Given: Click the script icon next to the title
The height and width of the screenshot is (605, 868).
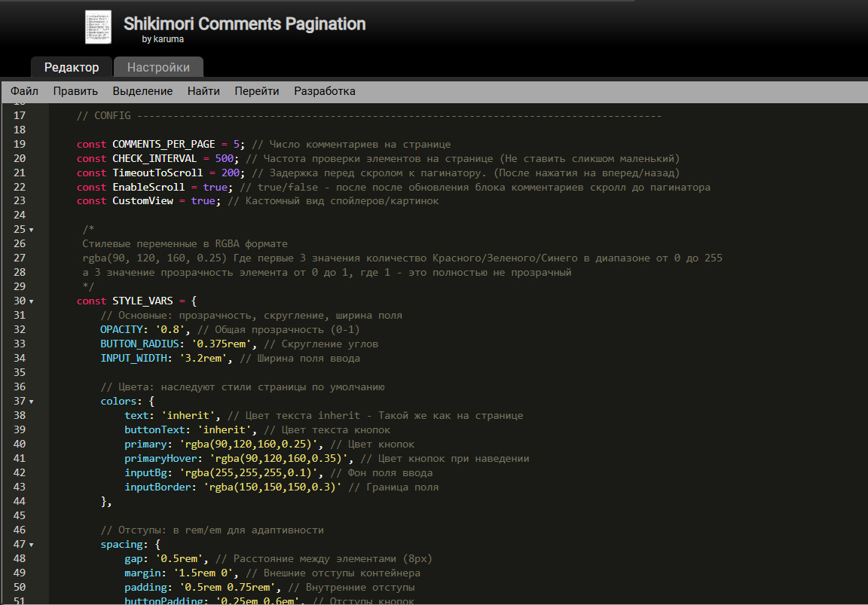Looking at the screenshot, I should (98, 27).
